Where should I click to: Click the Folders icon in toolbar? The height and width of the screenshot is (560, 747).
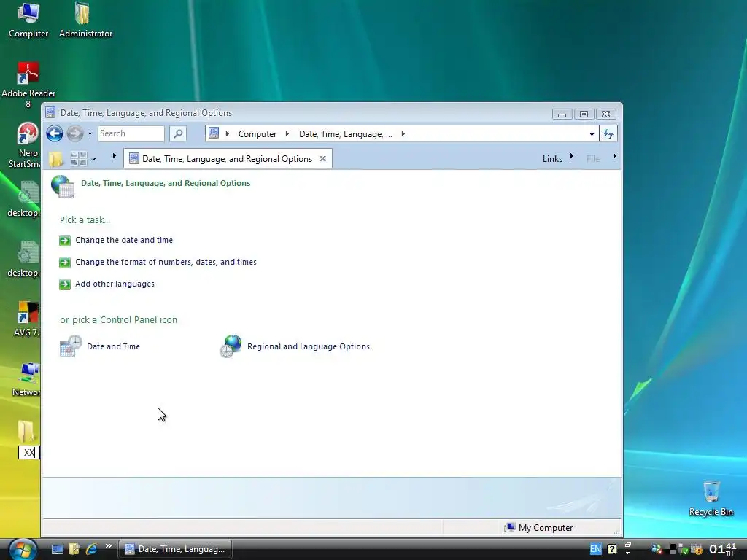[55, 158]
